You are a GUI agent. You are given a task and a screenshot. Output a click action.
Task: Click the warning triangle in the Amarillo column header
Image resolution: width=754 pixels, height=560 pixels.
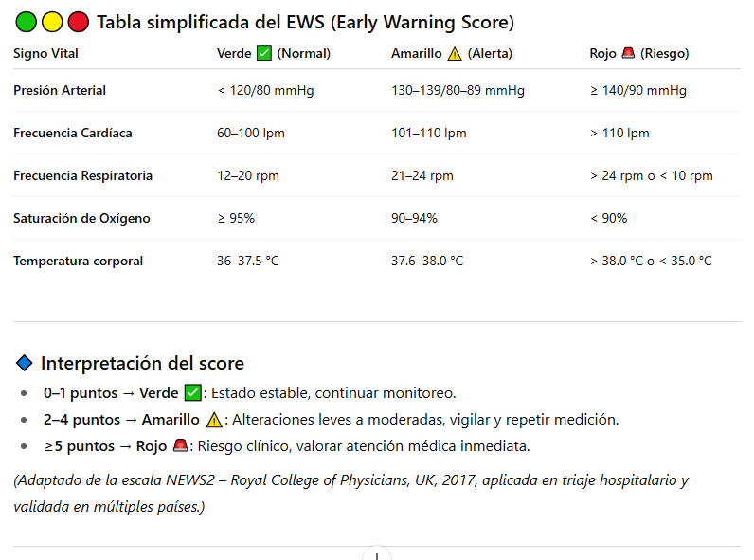click(455, 54)
